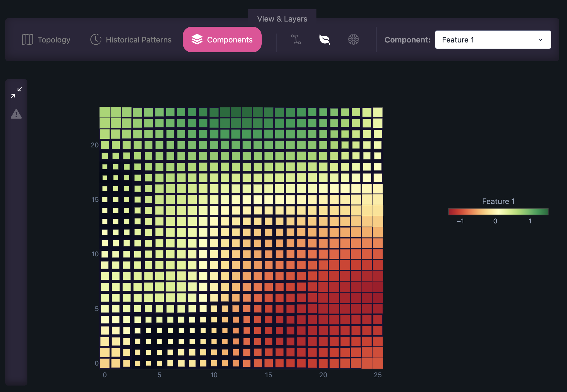Image resolution: width=567 pixels, height=392 pixels.
Task: Click the Historical Patterns clock icon
Action: click(x=96, y=39)
